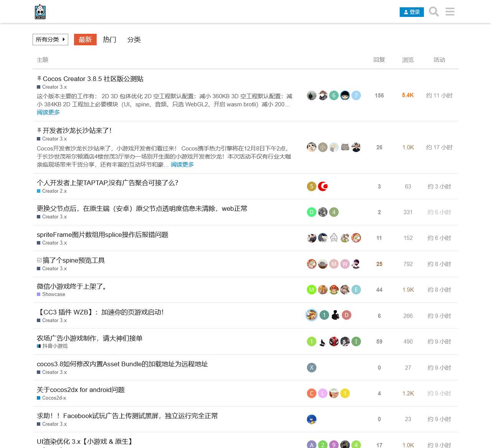Viewport: 491px width, 448px height.
Task: Click bear avatar in 开发者沙龙 row
Action: [345, 147]
